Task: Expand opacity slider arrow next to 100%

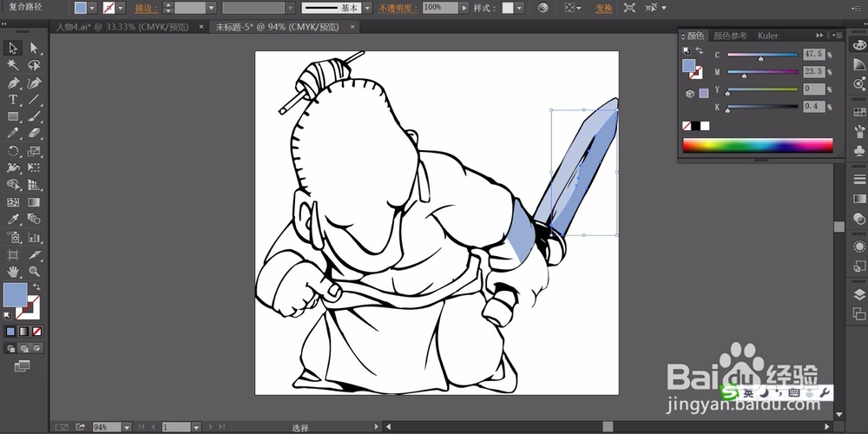Action: (x=464, y=8)
